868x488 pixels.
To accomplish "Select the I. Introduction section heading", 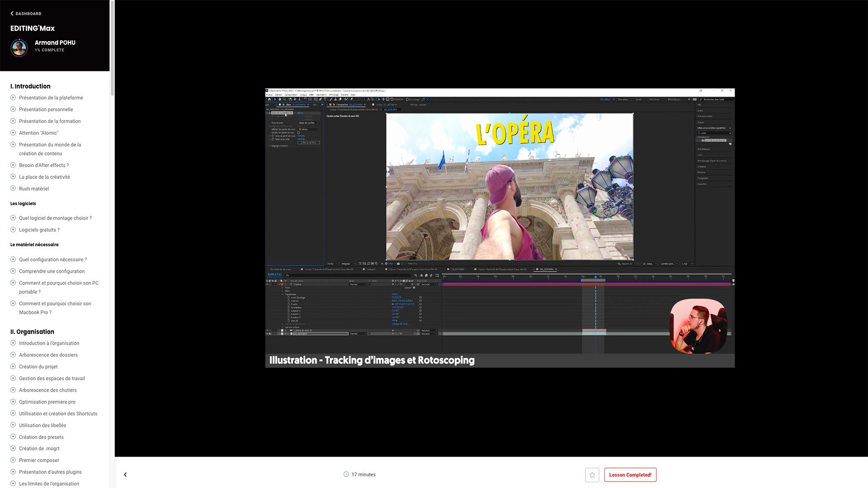I will [30, 86].
